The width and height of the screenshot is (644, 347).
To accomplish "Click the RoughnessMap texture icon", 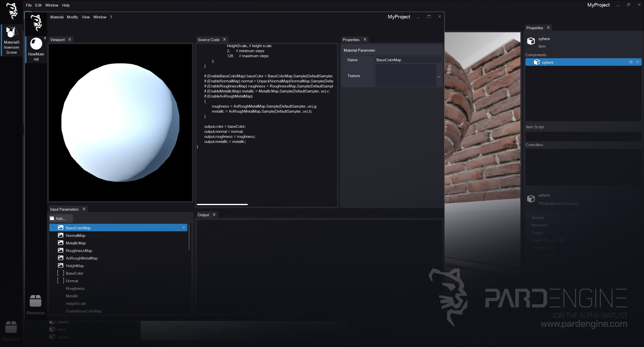I will pyautogui.click(x=61, y=250).
